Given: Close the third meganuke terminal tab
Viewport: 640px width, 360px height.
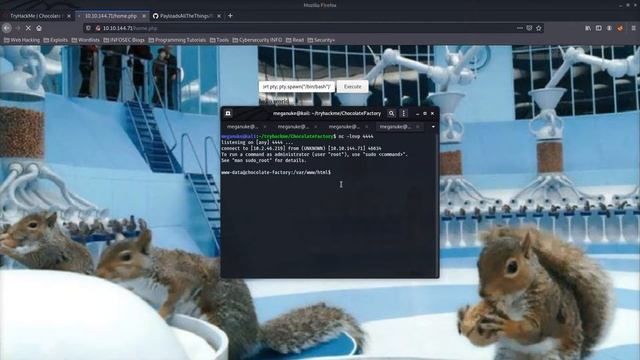Looking at the screenshot, I should point(367,127).
